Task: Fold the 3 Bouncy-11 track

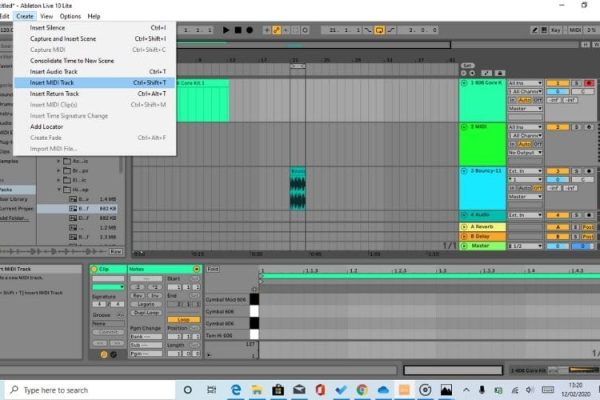Action: (464, 171)
